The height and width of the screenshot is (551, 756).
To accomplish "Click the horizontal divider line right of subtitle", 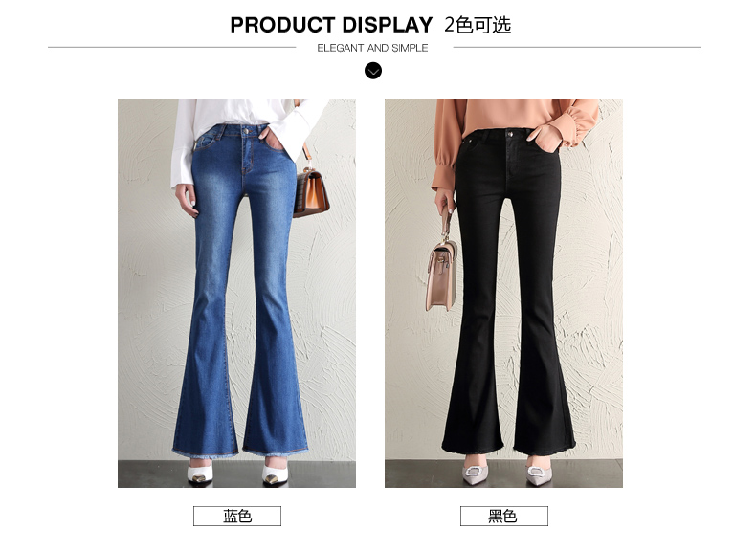I will pos(577,47).
